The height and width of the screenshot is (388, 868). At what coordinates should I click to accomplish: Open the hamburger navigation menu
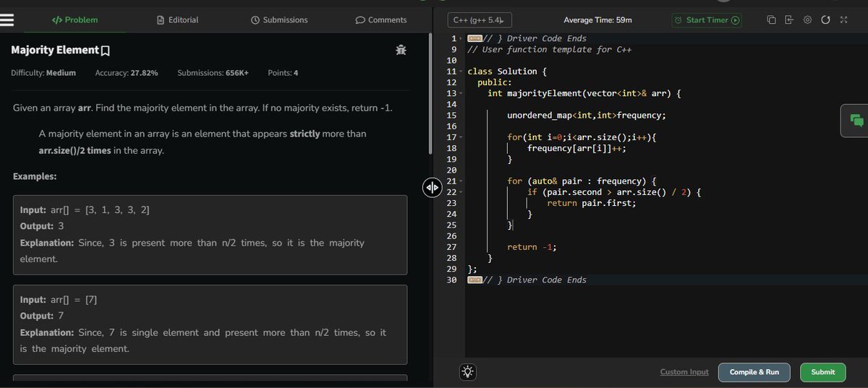[x=7, y=20]
